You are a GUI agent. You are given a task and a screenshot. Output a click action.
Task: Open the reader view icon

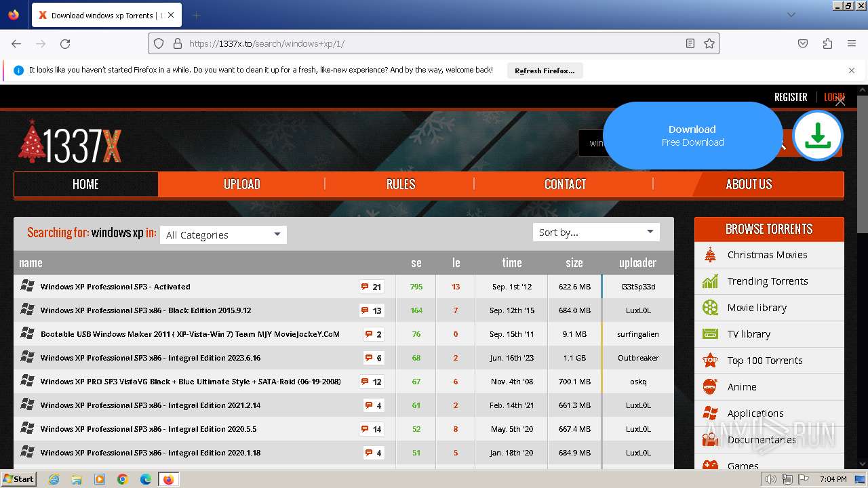(690, 43)
